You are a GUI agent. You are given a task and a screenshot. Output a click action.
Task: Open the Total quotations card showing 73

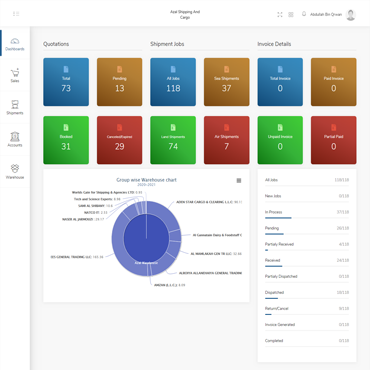click(x=66, y=82)
